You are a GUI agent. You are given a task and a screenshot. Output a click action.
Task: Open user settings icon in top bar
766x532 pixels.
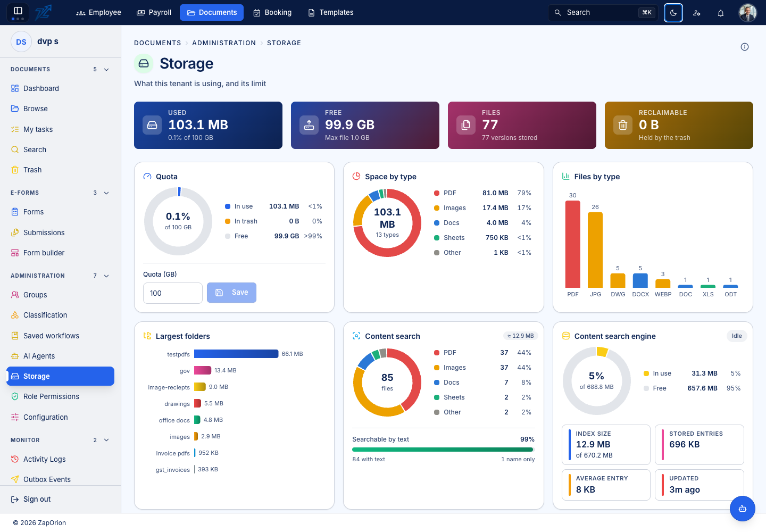point(697,13)
